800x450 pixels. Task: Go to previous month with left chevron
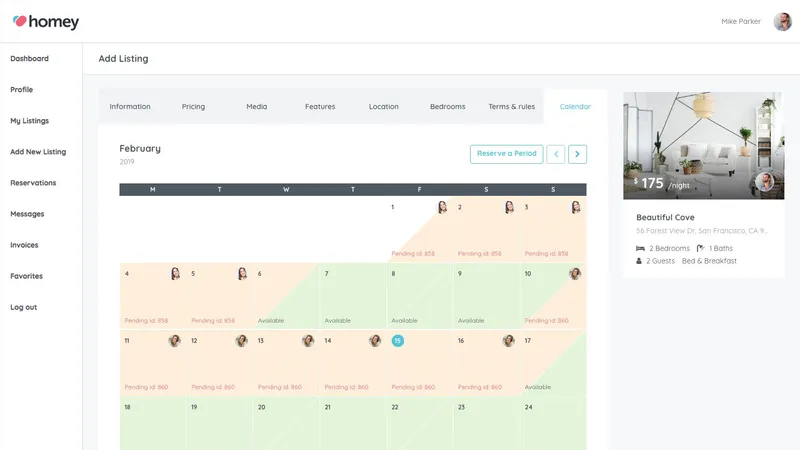tap(556, 154)
